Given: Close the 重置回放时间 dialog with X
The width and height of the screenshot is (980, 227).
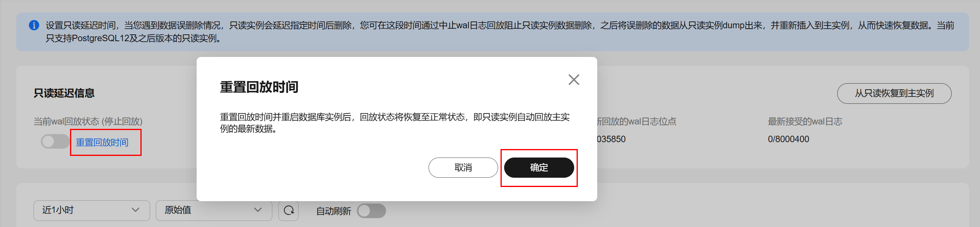Looking at the screenshot, I should point(574,80).
